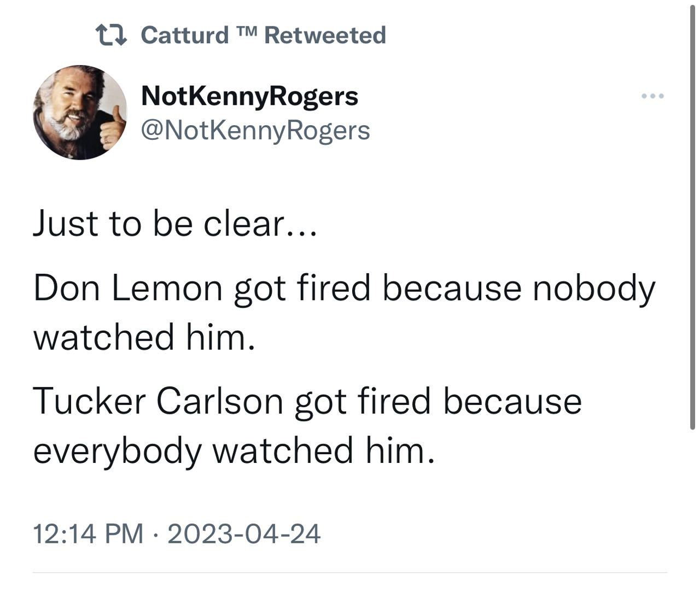Click the word "nobody" in tweet text
Viewport: 700px width, 593px height.
click(x=593, y=288)
